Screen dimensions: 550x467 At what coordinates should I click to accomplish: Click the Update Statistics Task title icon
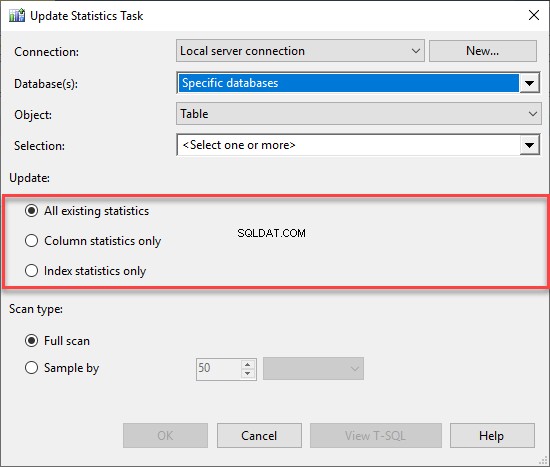click(17, 15)
